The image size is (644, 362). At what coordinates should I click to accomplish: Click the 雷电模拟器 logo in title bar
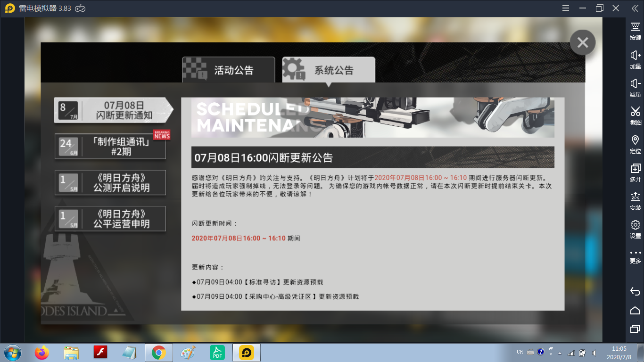tap(9, 8)
